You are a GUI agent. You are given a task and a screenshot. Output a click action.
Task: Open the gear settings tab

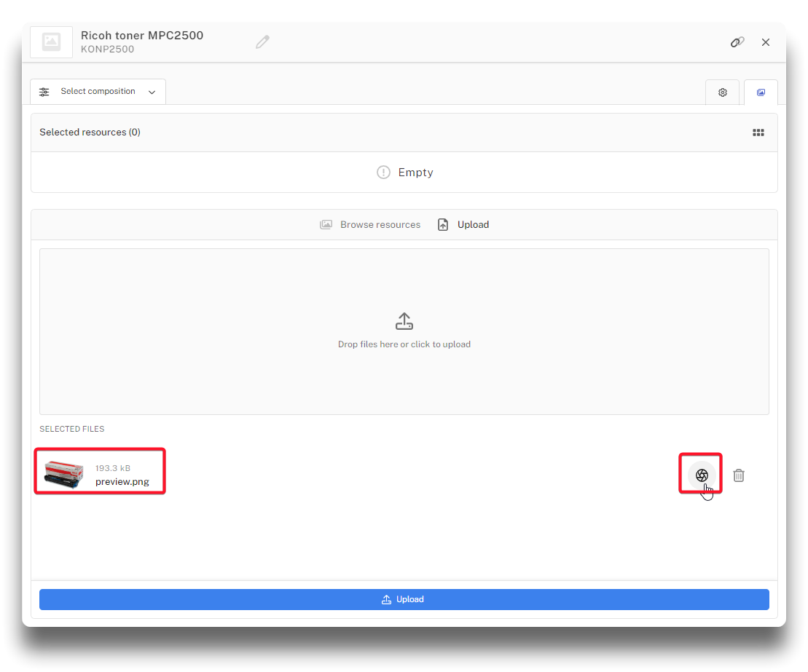(722, 92)
